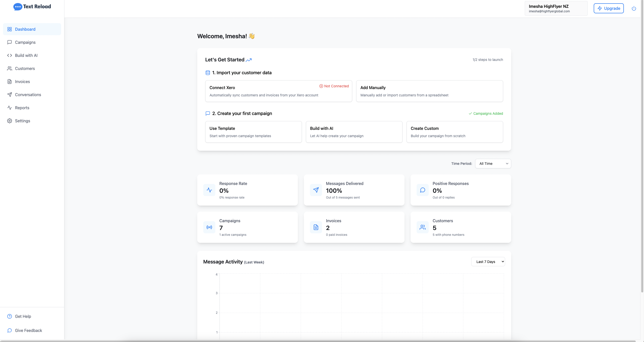Open Settings from the sidebar gear icon
This screenshot has height=342, width=644.
pos(10,121)
